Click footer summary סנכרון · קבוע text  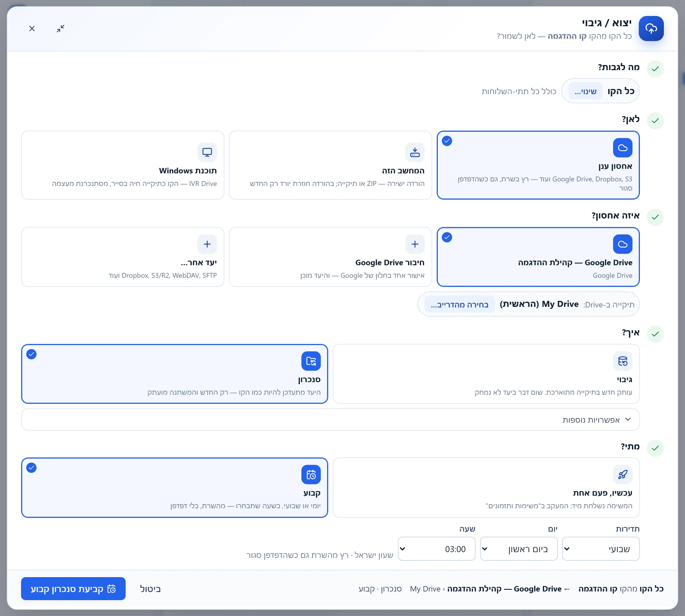tap(380, 589)
